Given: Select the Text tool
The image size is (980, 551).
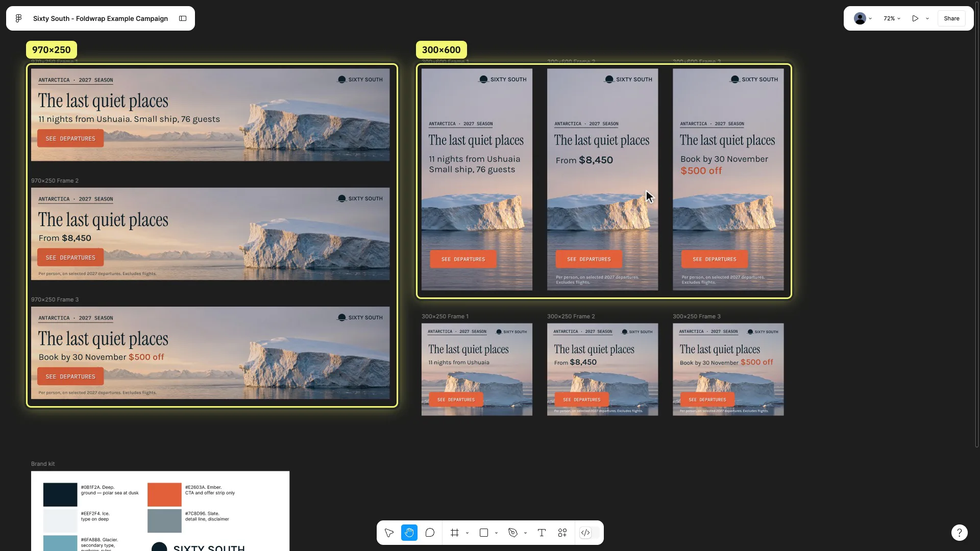Looking at the screenshot, I should click(x=542, y=533).
